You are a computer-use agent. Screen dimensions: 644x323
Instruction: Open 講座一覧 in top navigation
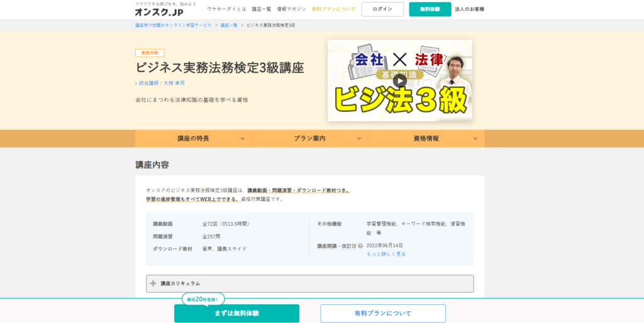(261, 9)
